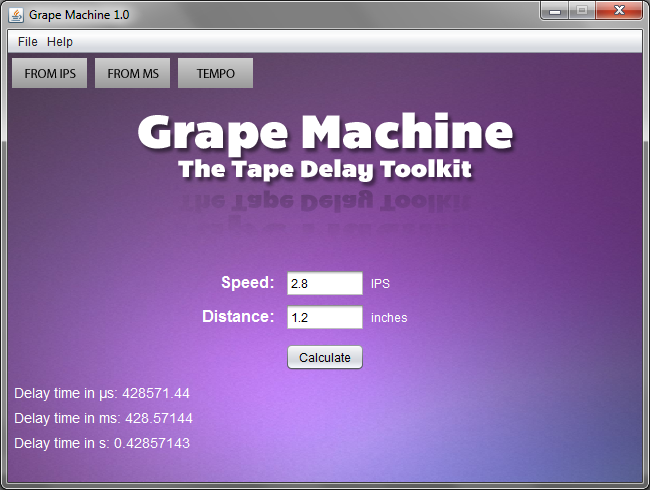Switch to the FROM IPS mode
The height and width of the screenshot is (490, 650).
(50, 73)
